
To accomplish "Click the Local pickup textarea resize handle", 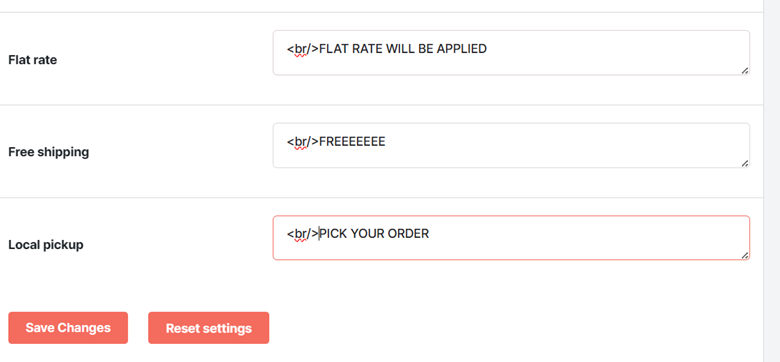I will click(x=745, y=255).
